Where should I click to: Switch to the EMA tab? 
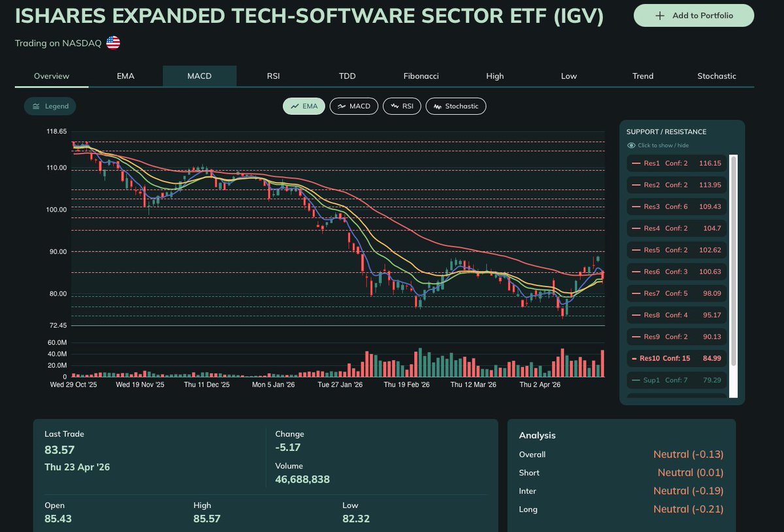125,76
